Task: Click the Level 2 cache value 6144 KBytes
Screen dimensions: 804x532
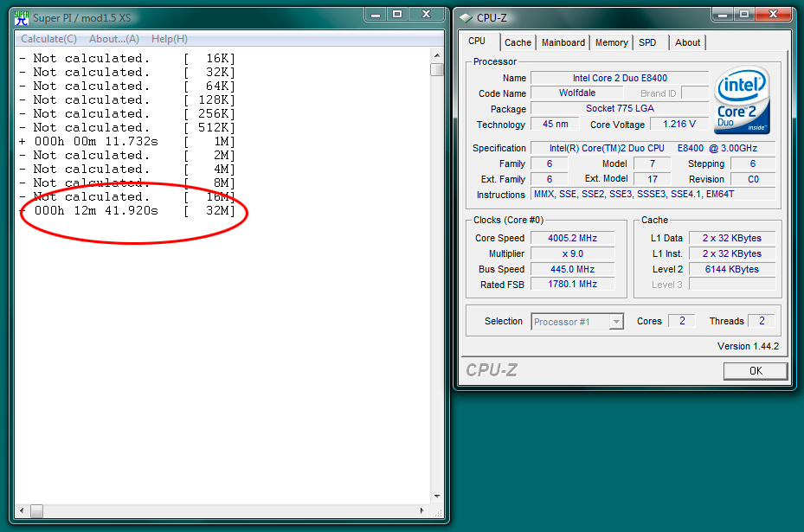Action: [x=731, y=269]
